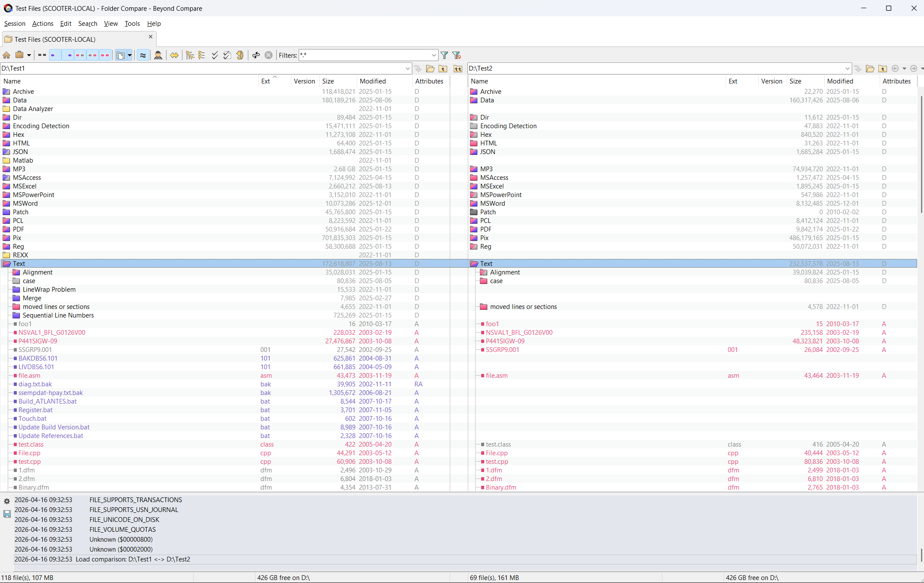924x583 pixels.
Task: Open the Search menu
Action: 88,24
